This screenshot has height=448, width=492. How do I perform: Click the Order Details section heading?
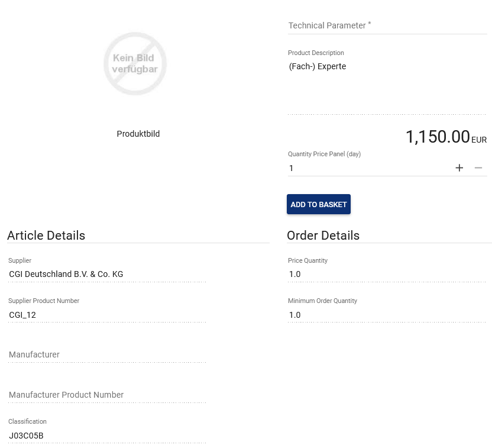[323, 236]
